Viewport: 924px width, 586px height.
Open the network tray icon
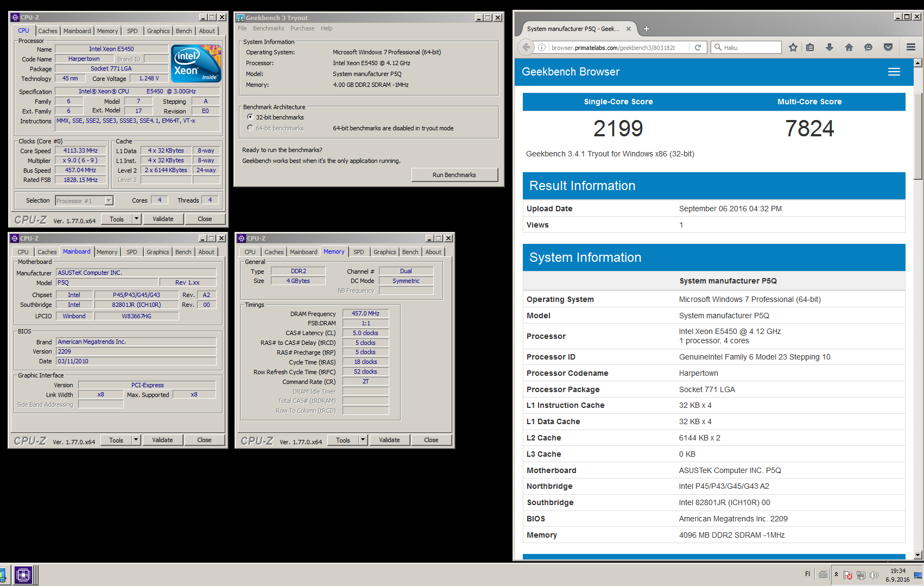[x=861, y=575]
